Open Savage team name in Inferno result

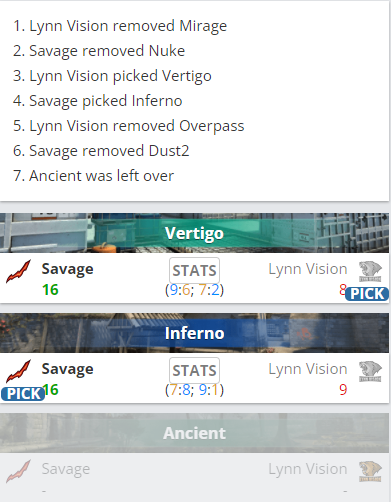coord(67,369)
